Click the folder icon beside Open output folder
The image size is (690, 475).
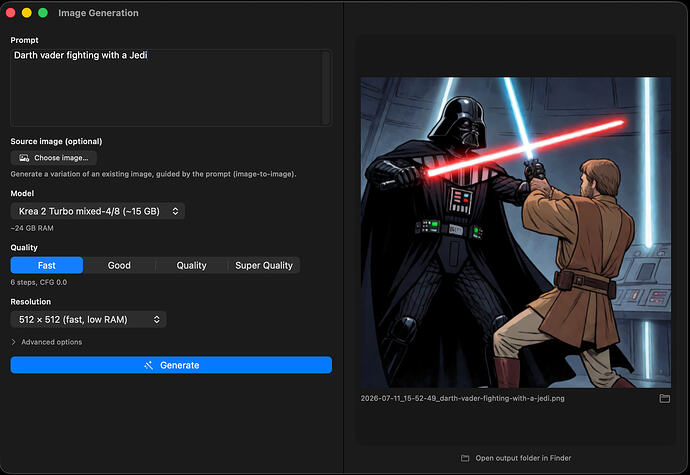pos(465,458)
